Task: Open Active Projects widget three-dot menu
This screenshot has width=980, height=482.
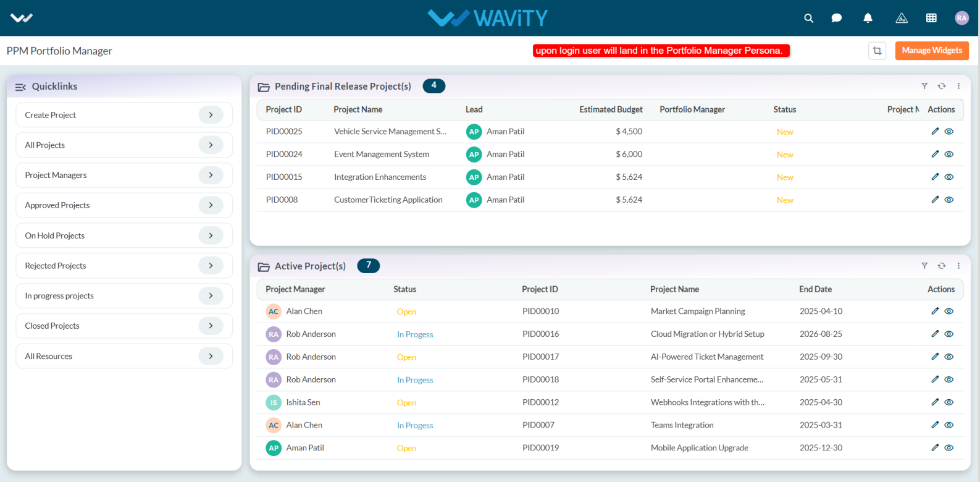Action: coord(958,266)
